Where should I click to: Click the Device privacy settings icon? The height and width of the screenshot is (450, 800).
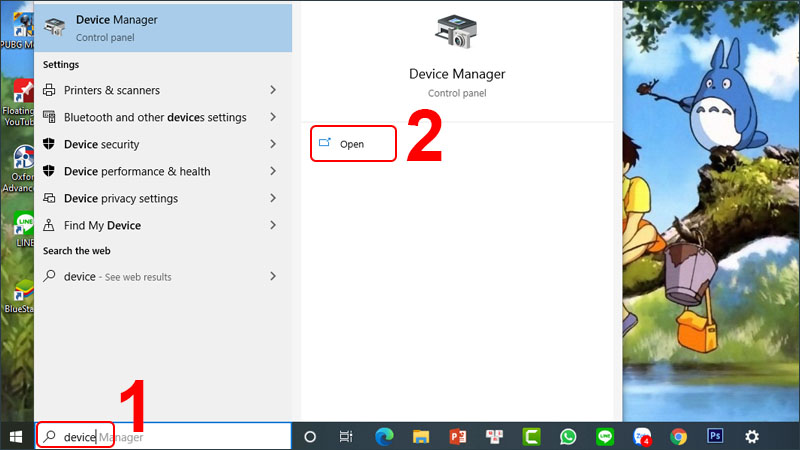click(x=49, y=198)
